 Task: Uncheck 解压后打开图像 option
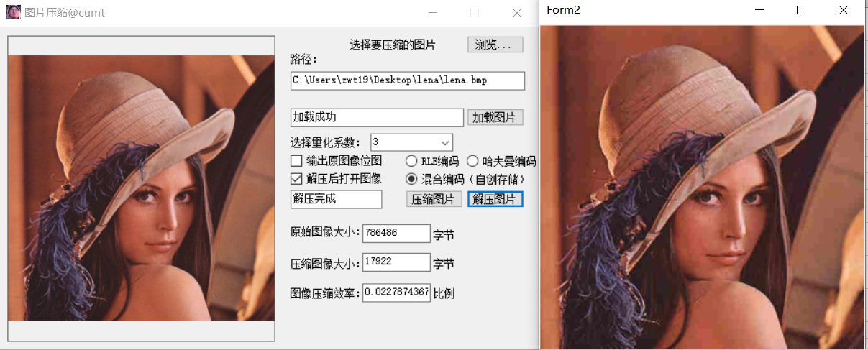296,179
